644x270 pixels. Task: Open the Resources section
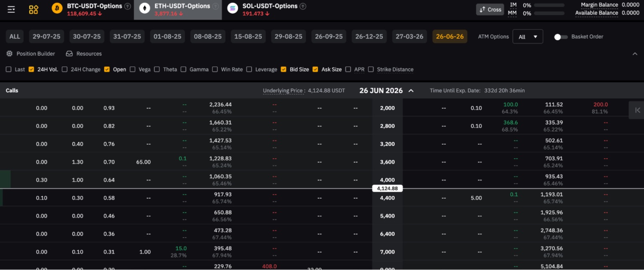click(x=84, y=54)
